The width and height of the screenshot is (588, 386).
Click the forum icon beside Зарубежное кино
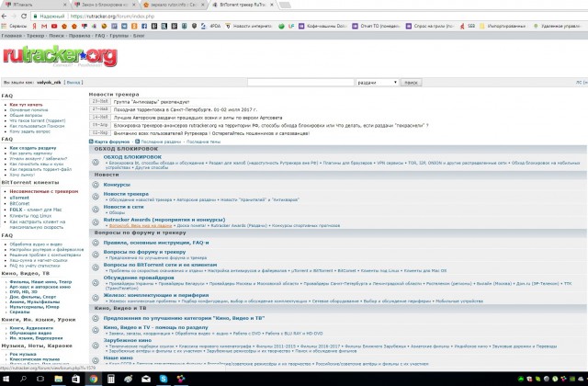[x=96, y=346]
